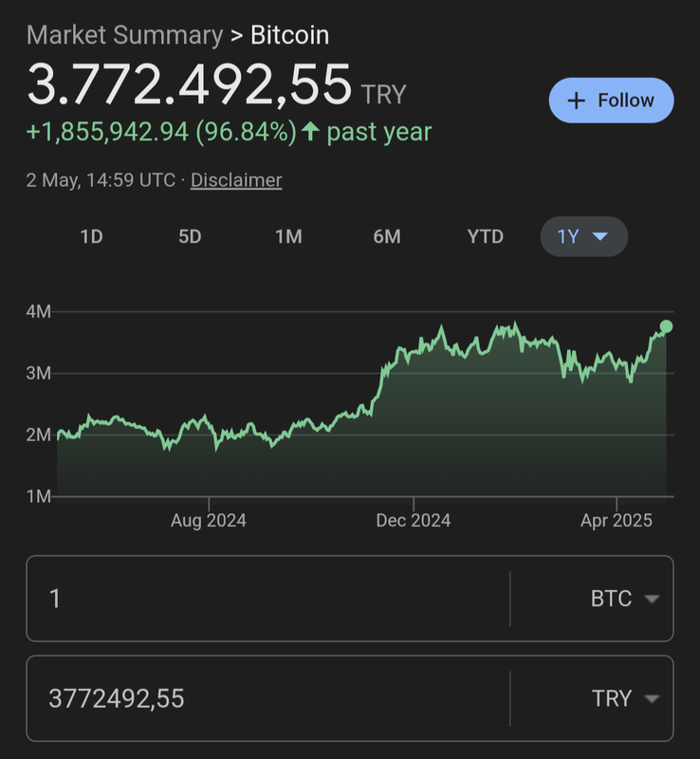
Task: Expand the BTC currency dropdown
Action: 652,599
